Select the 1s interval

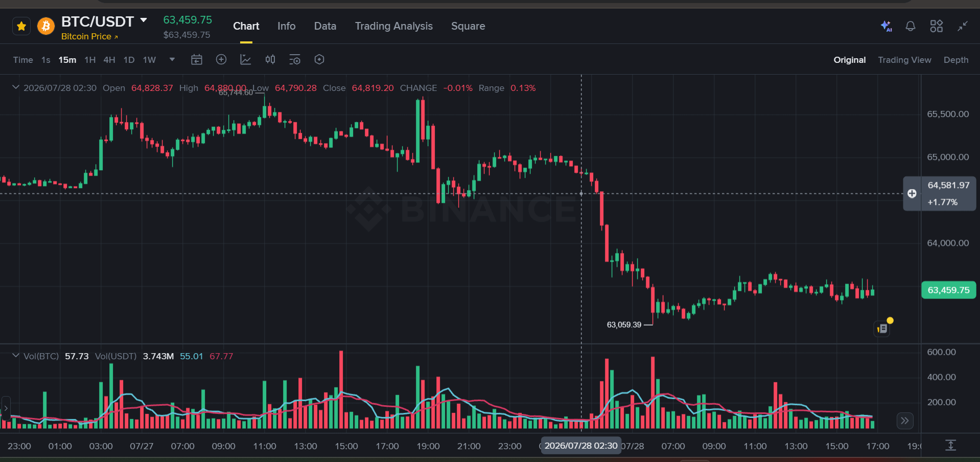click(46, 60)
